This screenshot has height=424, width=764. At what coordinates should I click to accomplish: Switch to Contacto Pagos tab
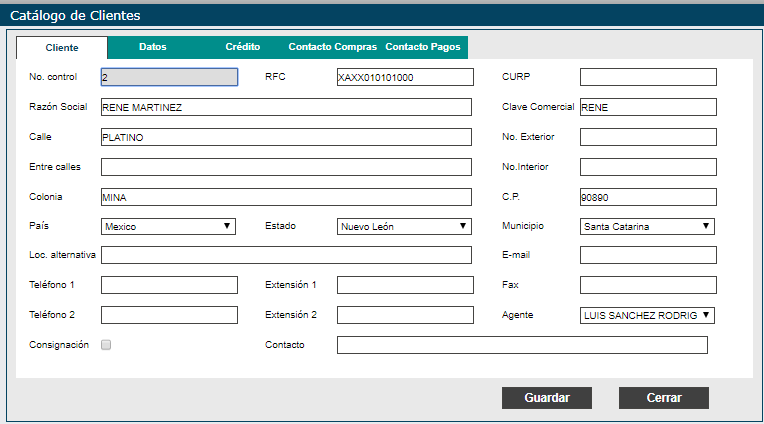[423, 47]
